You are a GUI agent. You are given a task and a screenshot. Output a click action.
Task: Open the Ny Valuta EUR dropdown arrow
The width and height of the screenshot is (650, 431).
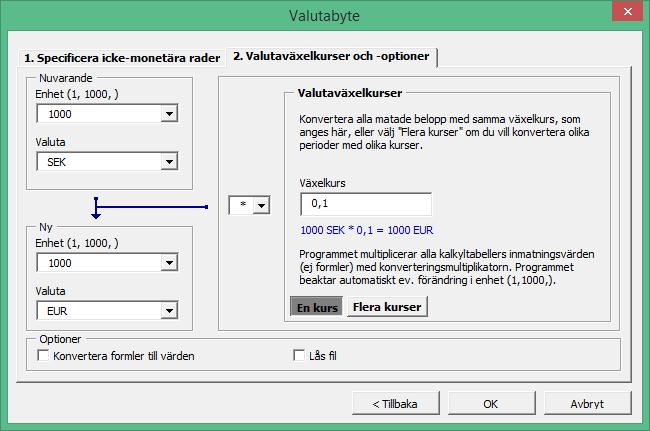tap(170, 311)
